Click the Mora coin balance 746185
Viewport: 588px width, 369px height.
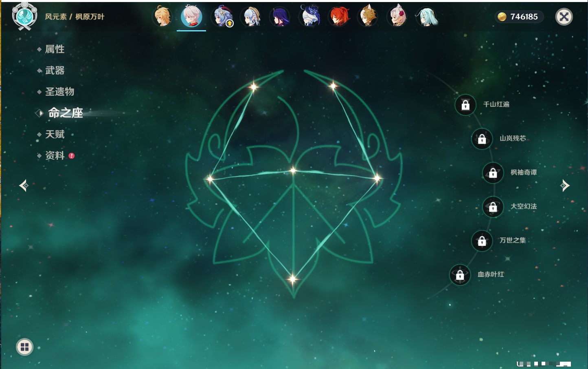[x=519, y=17]
